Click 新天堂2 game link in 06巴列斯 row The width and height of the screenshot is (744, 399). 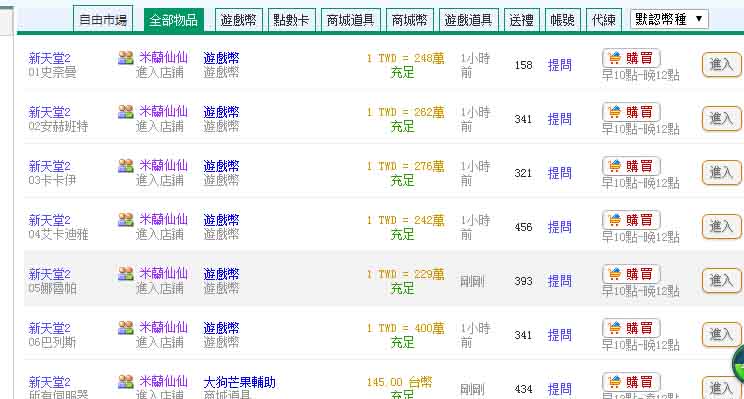pos(49,328)
